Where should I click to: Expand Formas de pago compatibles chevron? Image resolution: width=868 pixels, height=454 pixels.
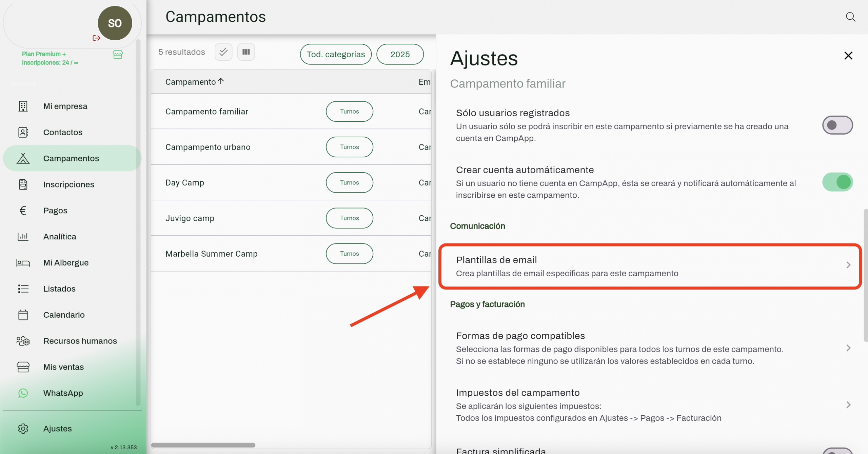click(848, 348)
